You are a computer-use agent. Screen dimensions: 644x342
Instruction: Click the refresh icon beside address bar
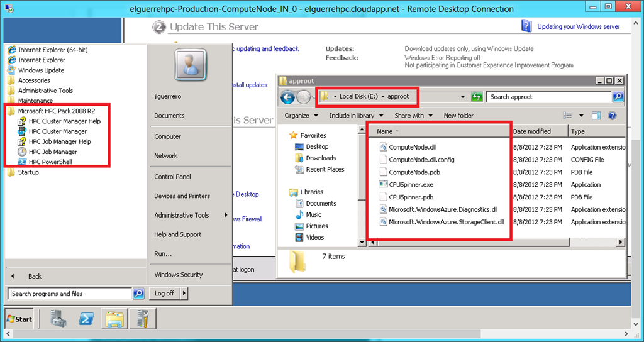click(477, 97)
